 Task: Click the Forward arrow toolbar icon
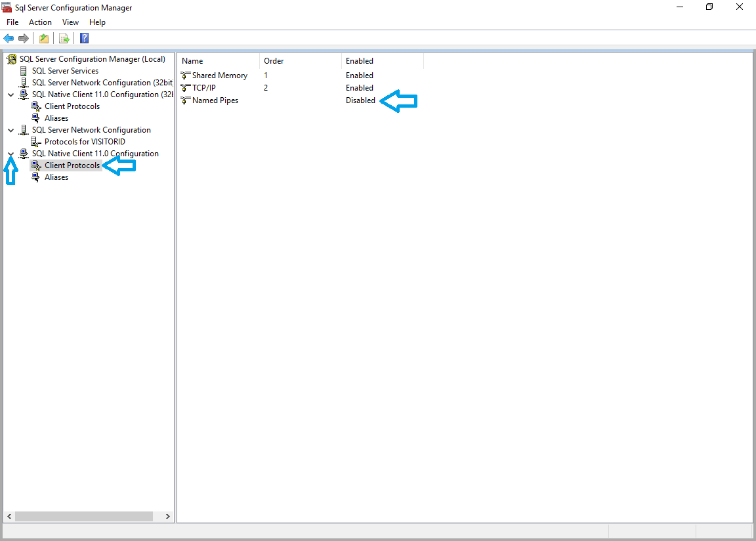[x=24, y=38]
